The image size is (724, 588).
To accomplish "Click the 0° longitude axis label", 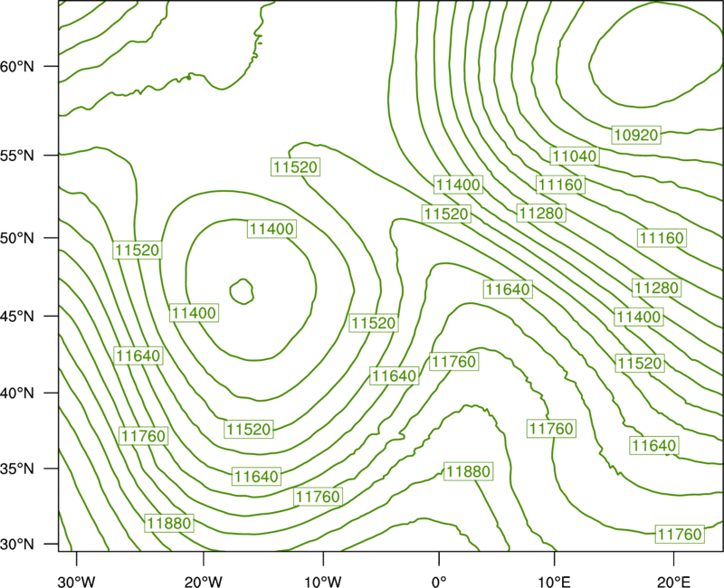I will [x=439, y=582].
